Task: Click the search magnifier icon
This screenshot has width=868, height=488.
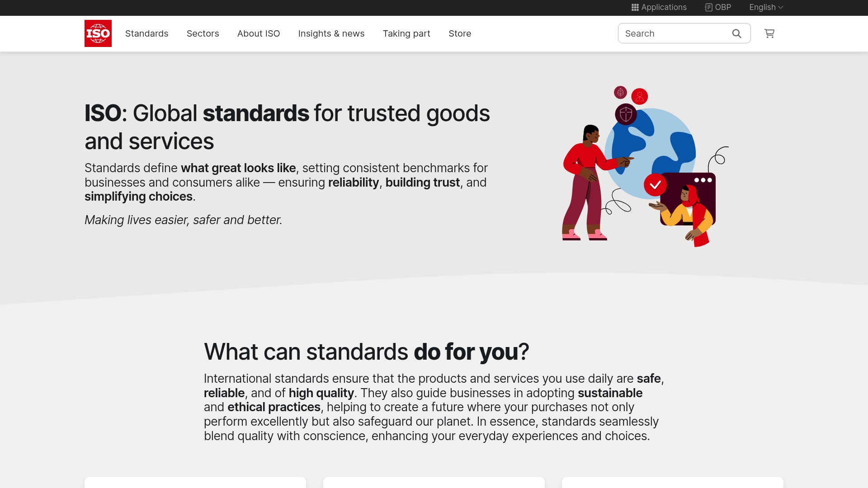Action: (736, 33)
